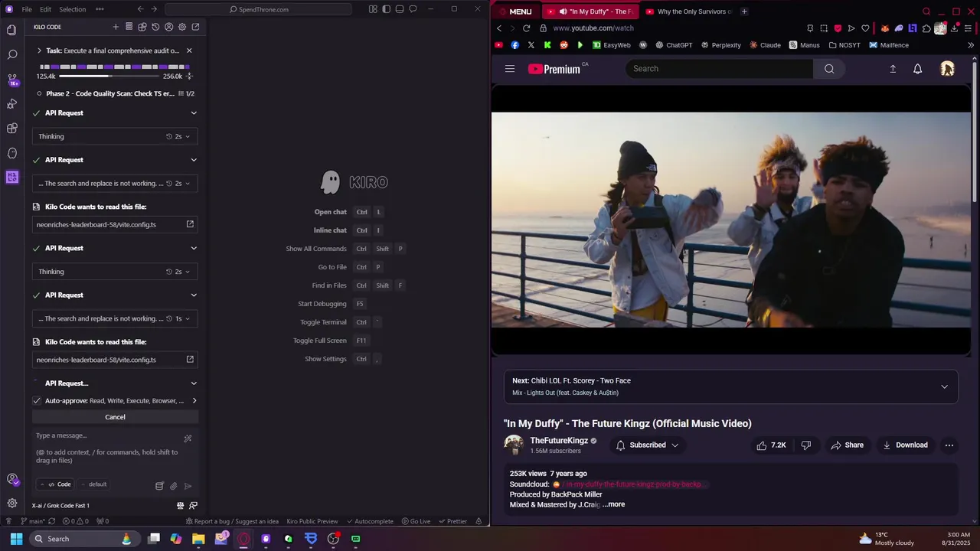Switch to Why the Only Survivors tab
This screenshot has height=551, width=980.
click(688, 11)
